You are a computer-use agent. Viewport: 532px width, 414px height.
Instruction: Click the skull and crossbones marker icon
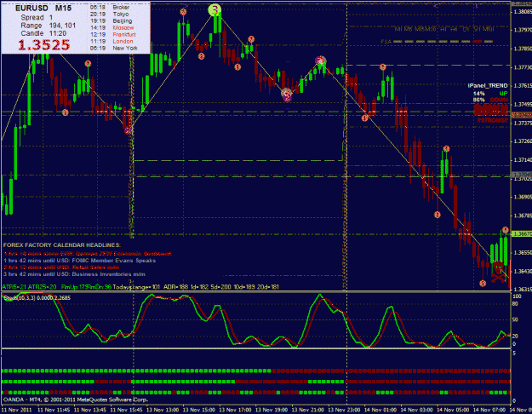[499, 271]
